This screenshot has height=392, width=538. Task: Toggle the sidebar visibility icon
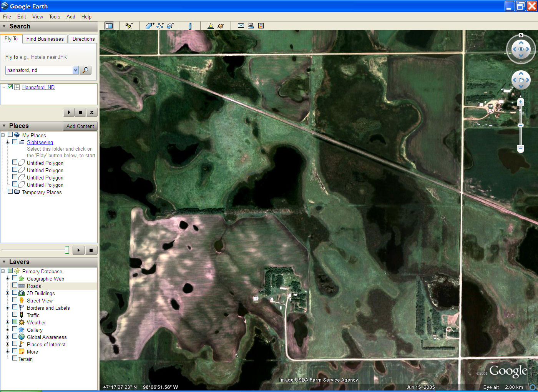point(109,26)
